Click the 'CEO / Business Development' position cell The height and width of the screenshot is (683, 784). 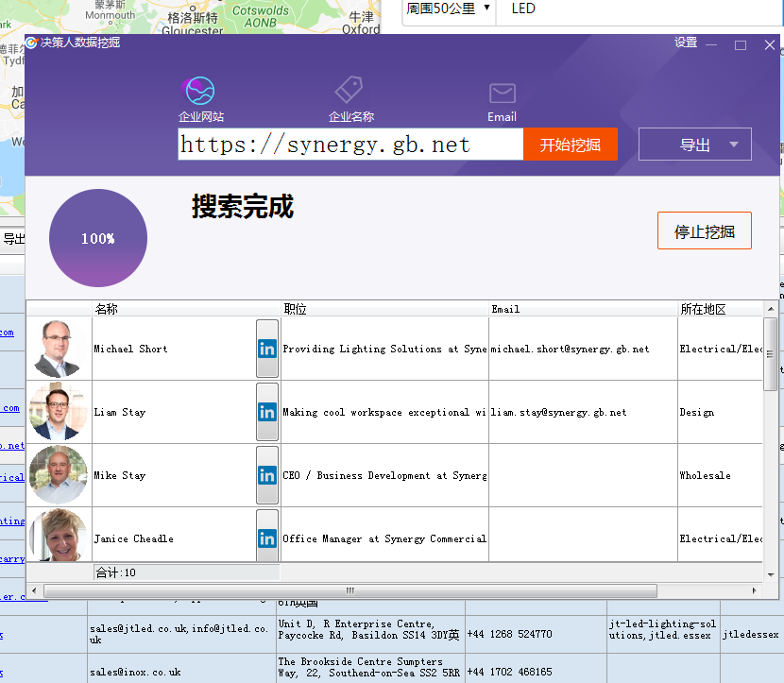[385, 475]
